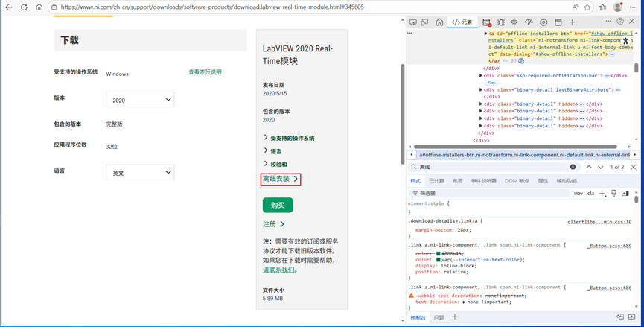Expand 受支持的操作系统 section in sidebar
The height and width of the screenshot is (327, 644).
289,138
